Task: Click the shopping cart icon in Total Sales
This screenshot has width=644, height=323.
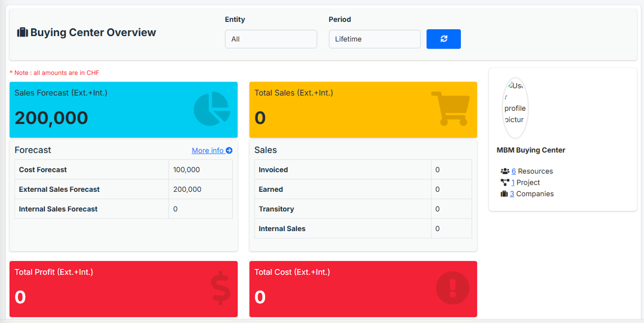Action: [450, 108]
